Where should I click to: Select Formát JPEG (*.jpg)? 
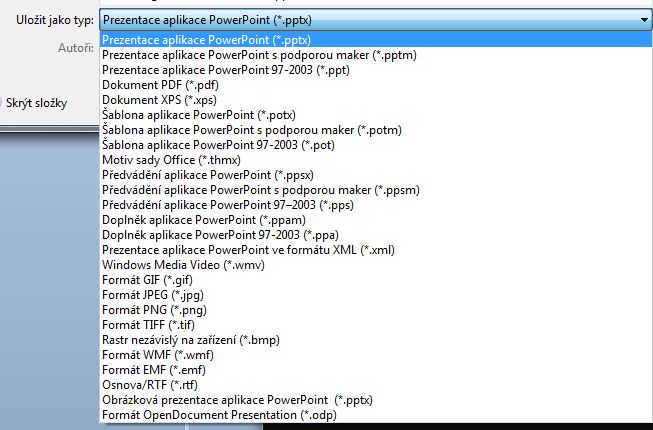click(x=376, y=295)
